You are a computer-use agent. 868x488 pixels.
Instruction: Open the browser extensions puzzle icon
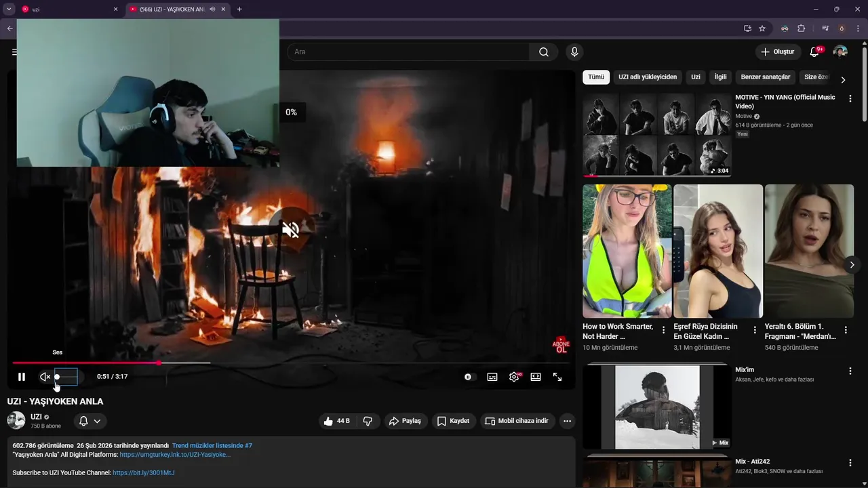coord(802,28)
